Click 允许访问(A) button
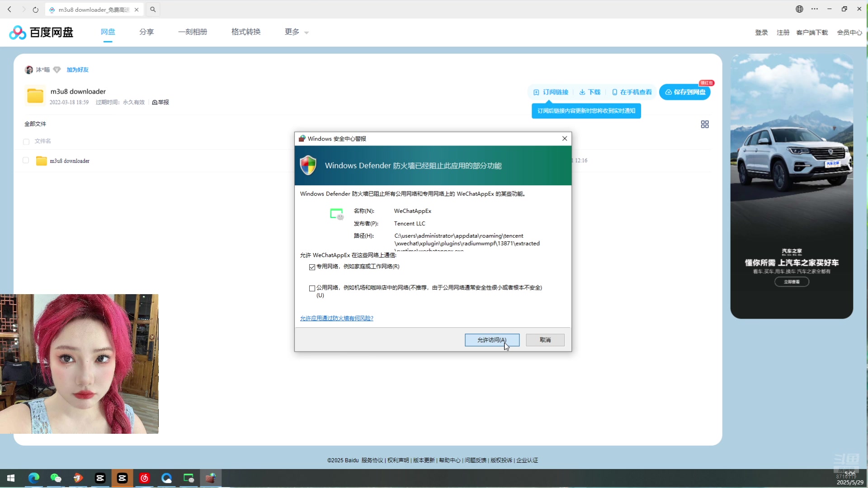868x488 pixels. (x=492, y=340)
